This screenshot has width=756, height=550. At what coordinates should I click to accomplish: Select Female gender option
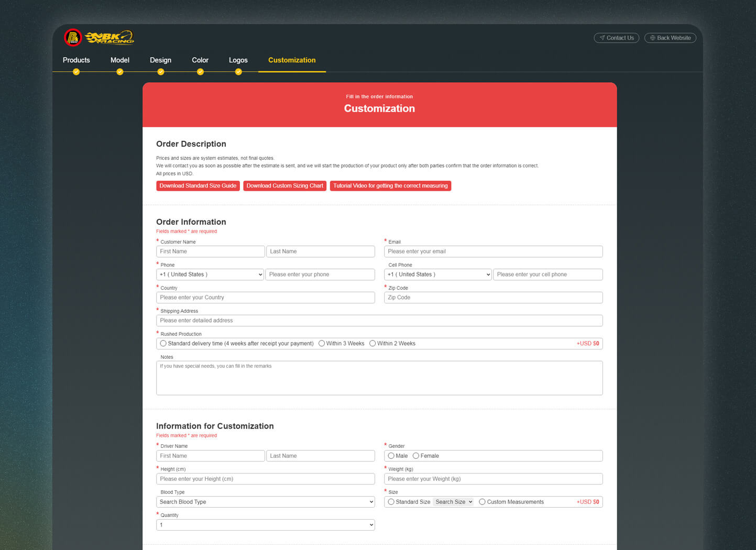(x=416, y=456)
